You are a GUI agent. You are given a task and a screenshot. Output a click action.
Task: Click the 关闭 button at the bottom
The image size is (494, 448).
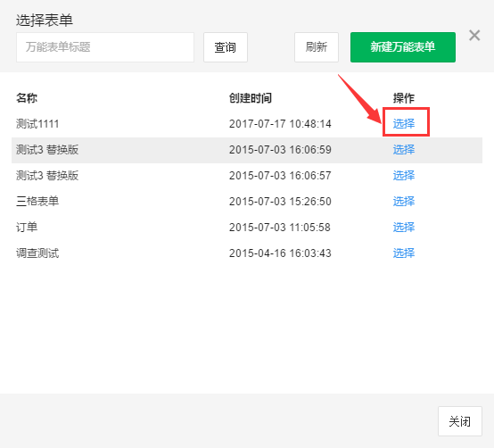[x=459, y=421]
